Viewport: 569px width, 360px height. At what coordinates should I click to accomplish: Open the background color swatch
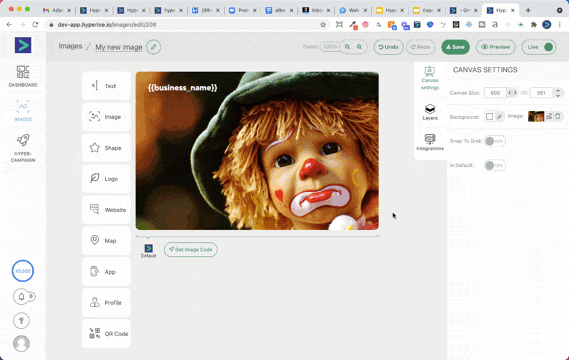tap(489, 116)
